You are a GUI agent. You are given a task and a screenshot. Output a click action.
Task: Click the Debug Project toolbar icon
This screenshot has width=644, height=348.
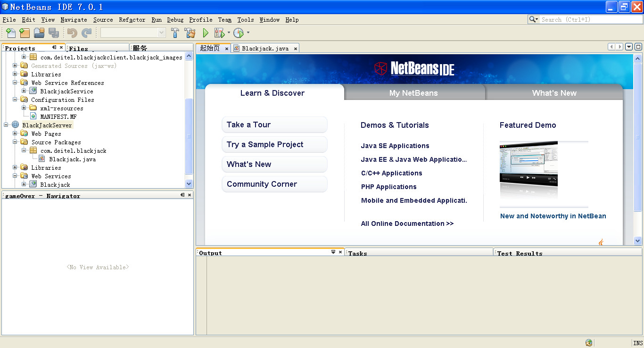coord(220,33)
